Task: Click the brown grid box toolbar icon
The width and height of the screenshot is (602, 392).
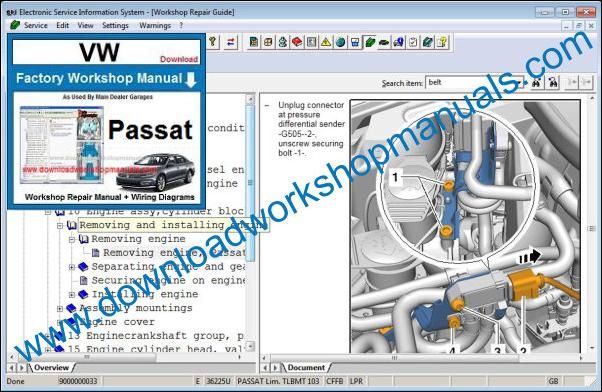Action: (x=268, y=42)
